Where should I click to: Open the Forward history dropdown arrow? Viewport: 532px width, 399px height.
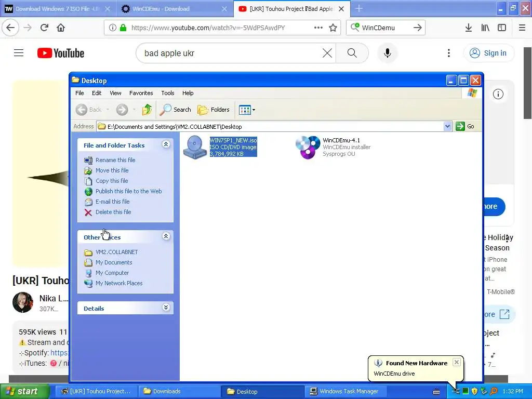135,110
